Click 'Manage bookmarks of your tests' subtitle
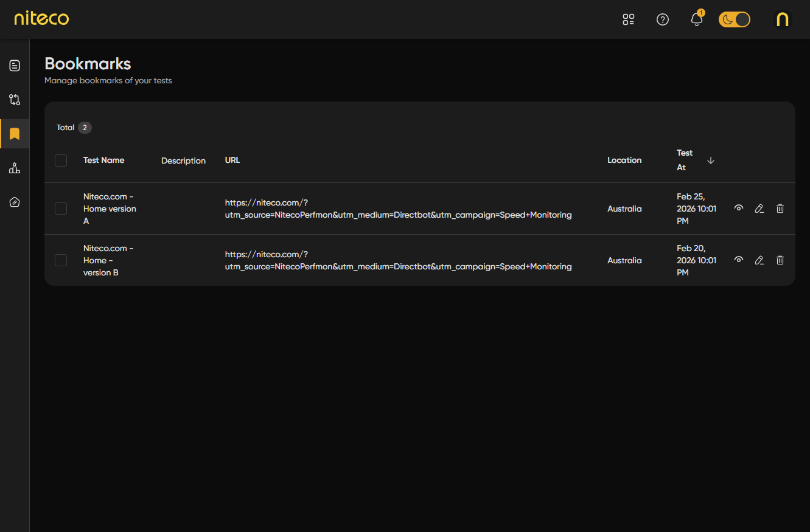The image size is (810, 532). pyautogui.click(x=108, y=80)
